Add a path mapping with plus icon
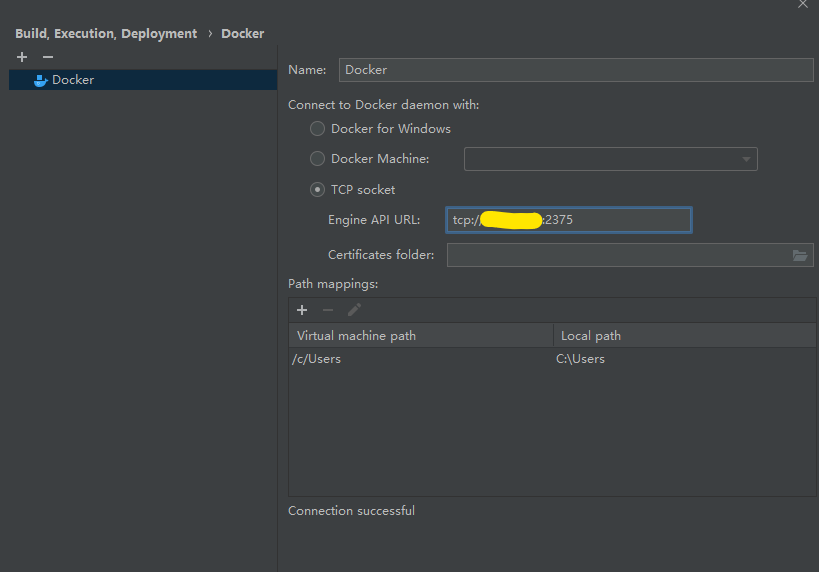The height and width of the screenshot is (572, 819). [302, 310]
